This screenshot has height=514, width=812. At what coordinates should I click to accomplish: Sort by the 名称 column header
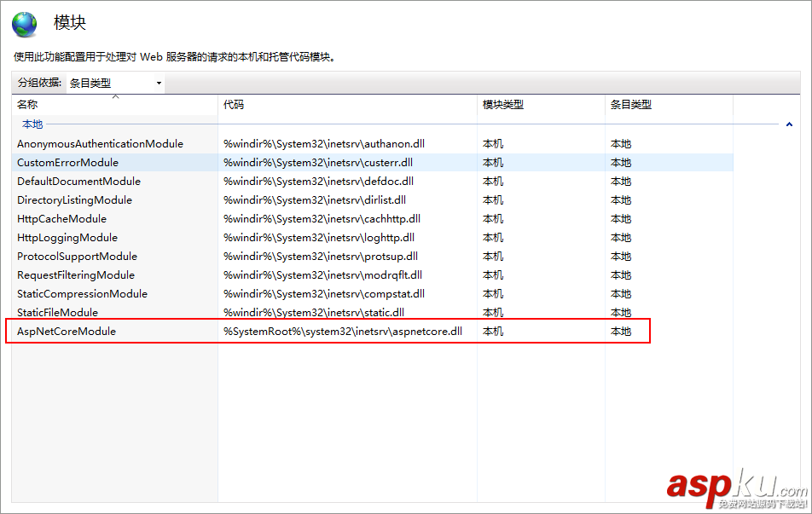[114, 105]
